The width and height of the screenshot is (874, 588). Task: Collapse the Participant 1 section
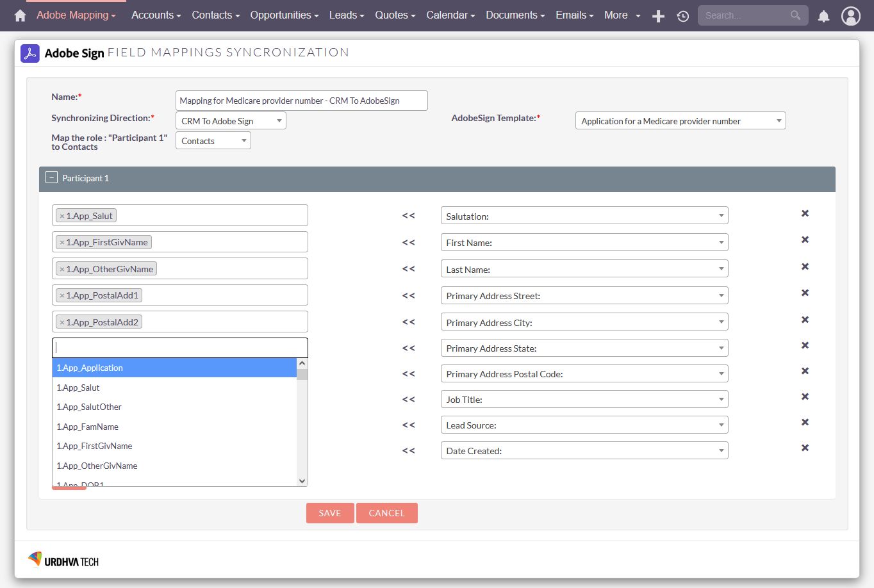(51, 177)
